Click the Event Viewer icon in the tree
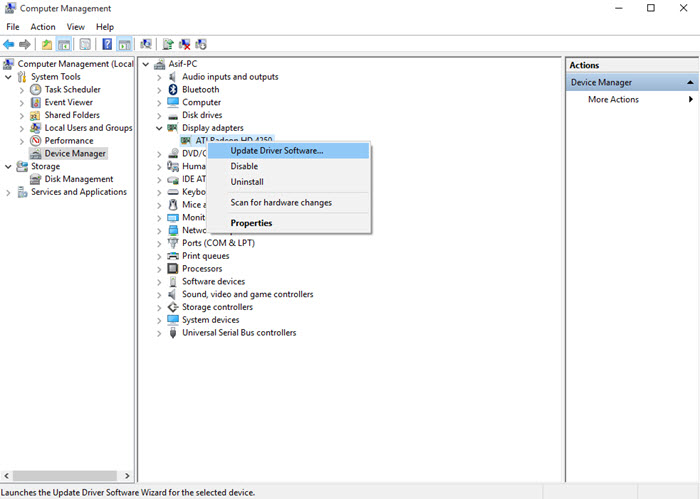The width and height of the screenshot is (700, 499). 35,102
